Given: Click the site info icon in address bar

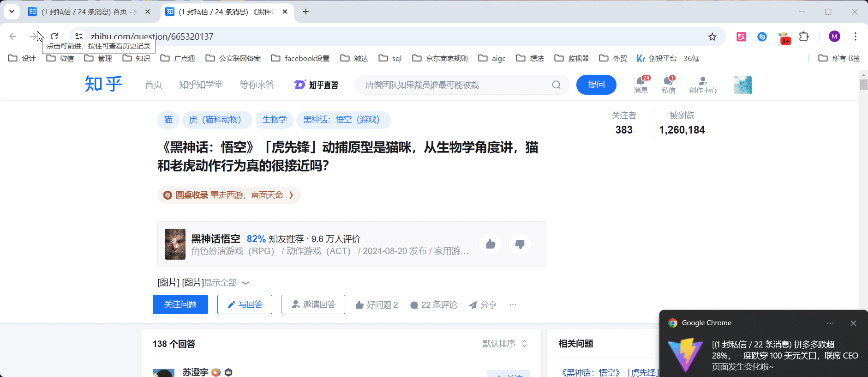Looking at the screenshot, I should point(79,36).
